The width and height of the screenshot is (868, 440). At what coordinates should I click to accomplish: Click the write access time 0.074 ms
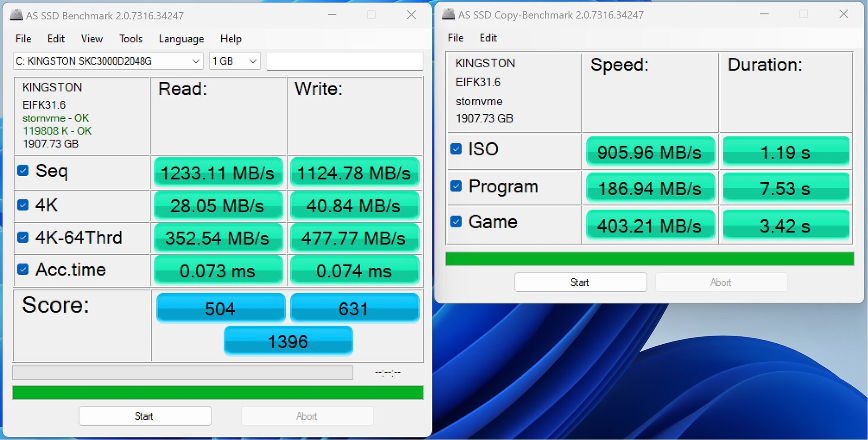point(355,271)
